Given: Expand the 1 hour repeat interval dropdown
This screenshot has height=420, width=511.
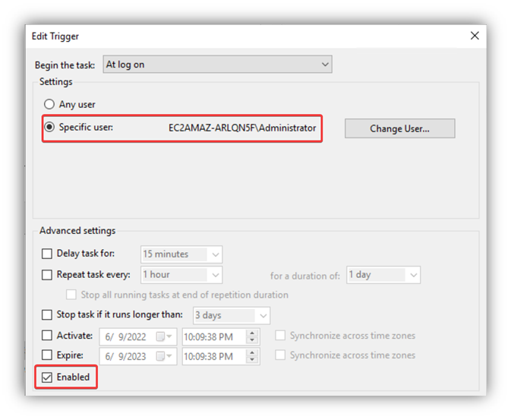Looking at the screenshot, I should click(x=215, y=275).
